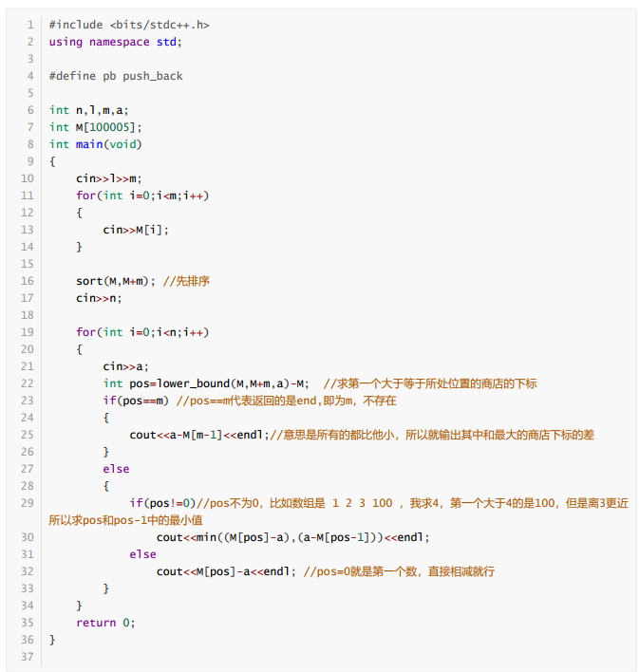Image resolution: width=639 pixels, height=672 pixels.
Task: Click 'cout<<a-M[m-1]<<endl;' statement
Action: [199, 435]
